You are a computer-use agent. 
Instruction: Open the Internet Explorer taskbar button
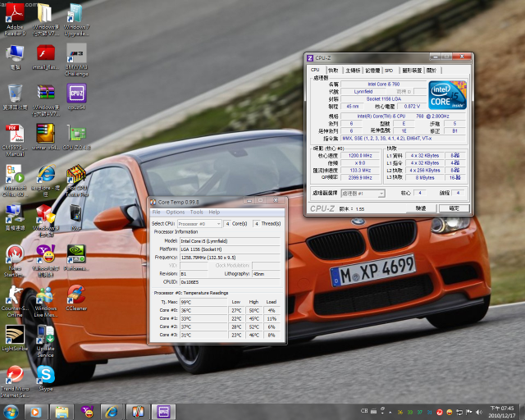click(x=112, y=412)
